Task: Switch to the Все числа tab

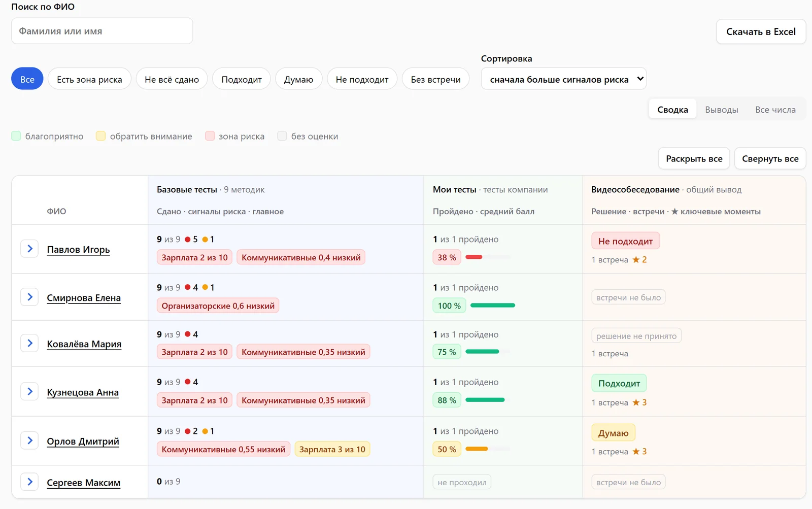Action: [775, 109]
